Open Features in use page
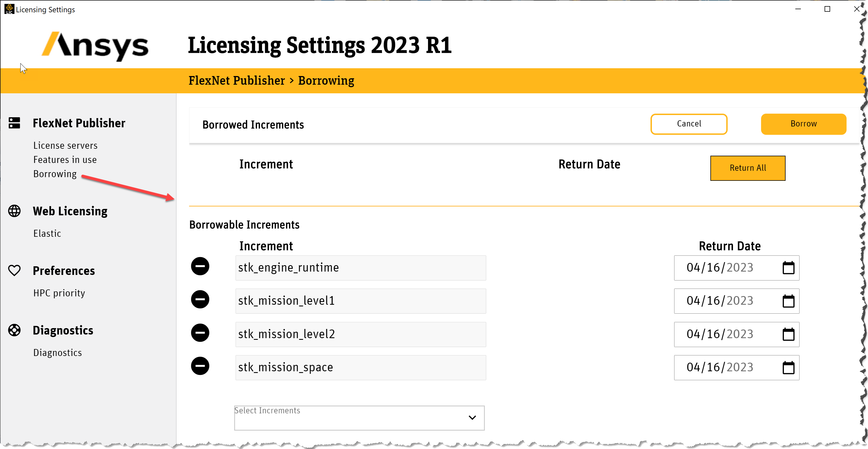868x449 pixels. [x=65, y=160]
